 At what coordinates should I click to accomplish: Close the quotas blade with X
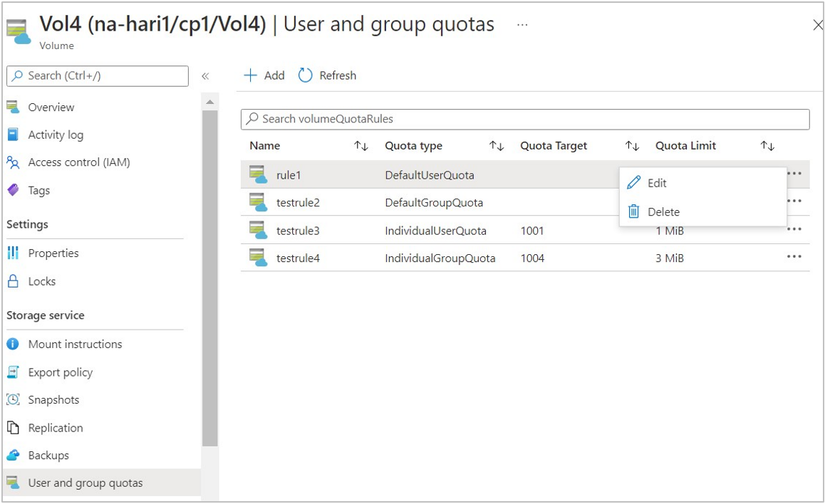pos(818,25)
